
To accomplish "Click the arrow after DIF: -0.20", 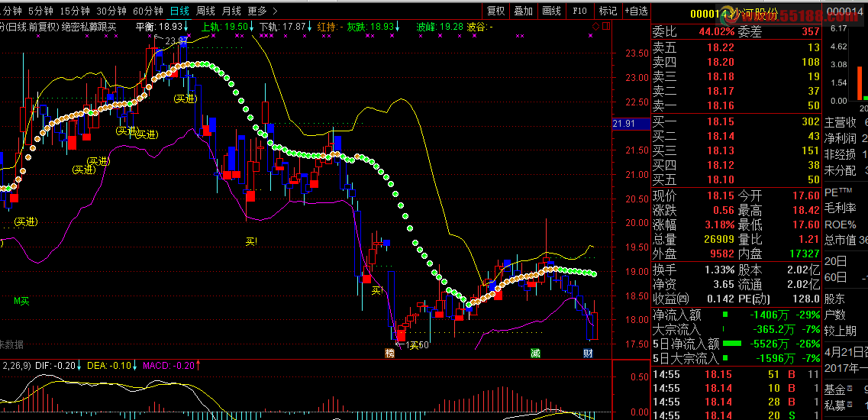I will point(79,365).
